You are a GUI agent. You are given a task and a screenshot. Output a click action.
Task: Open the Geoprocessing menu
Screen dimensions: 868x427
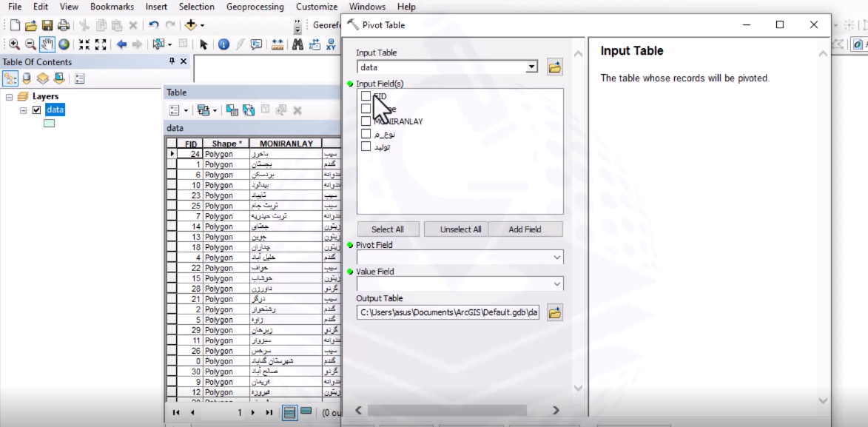coord(255,7)
